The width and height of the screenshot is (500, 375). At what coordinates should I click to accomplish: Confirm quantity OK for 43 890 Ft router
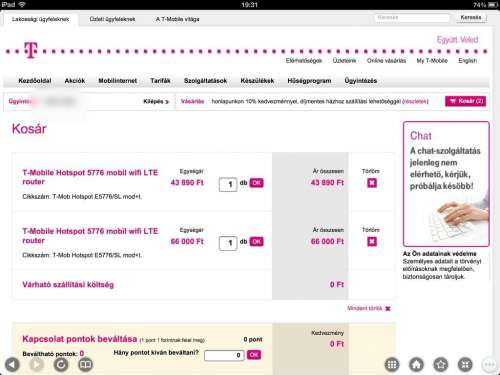(x=256, y=183)
